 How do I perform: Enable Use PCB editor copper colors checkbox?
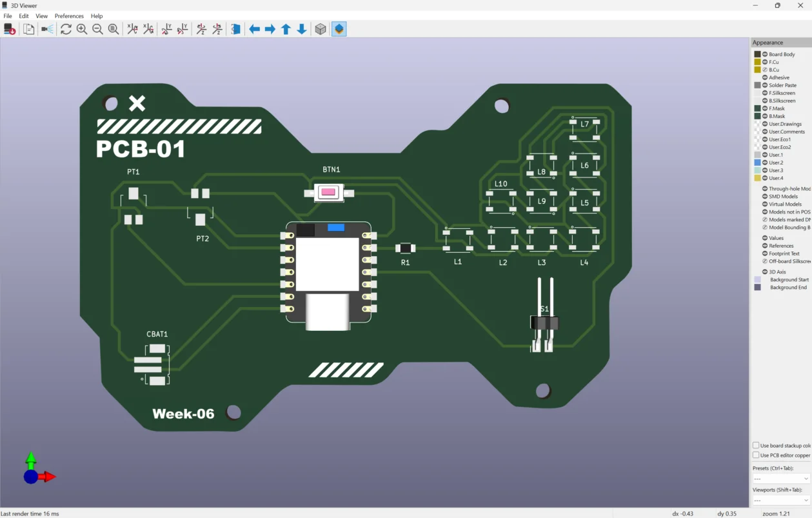756,455
